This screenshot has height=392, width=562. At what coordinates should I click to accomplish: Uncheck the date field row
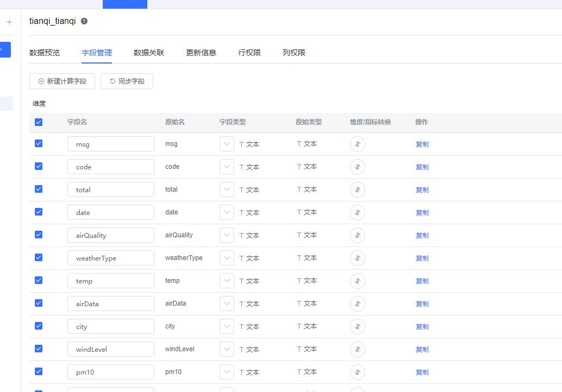38,212
